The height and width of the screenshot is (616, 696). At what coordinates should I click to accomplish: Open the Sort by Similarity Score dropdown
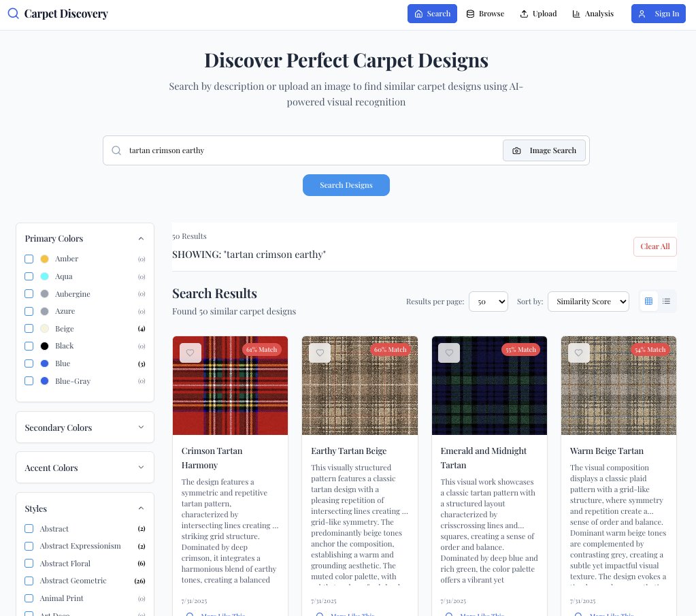coord(588,302)
